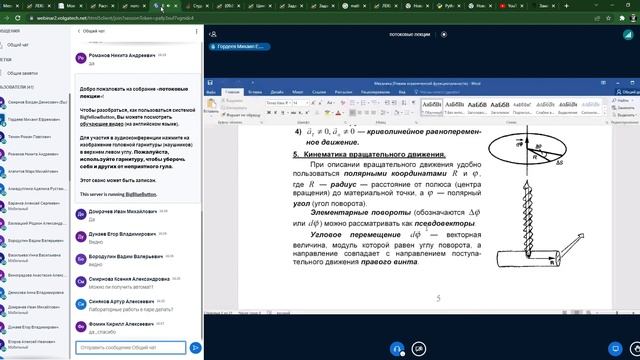Select the presenter talking indicator pill
This screenshot has width=640, height=360.
tap(239, 47)
